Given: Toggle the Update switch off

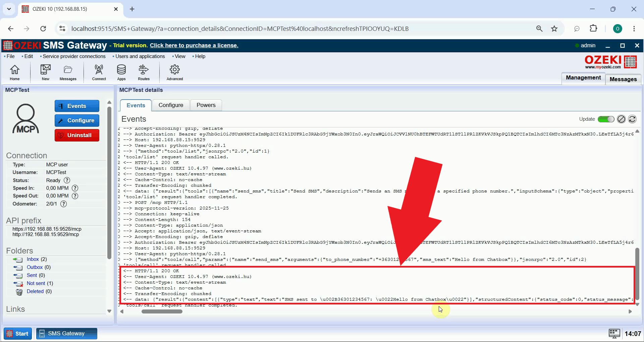Looking at the screenshot, I should (x=606, y=119).
